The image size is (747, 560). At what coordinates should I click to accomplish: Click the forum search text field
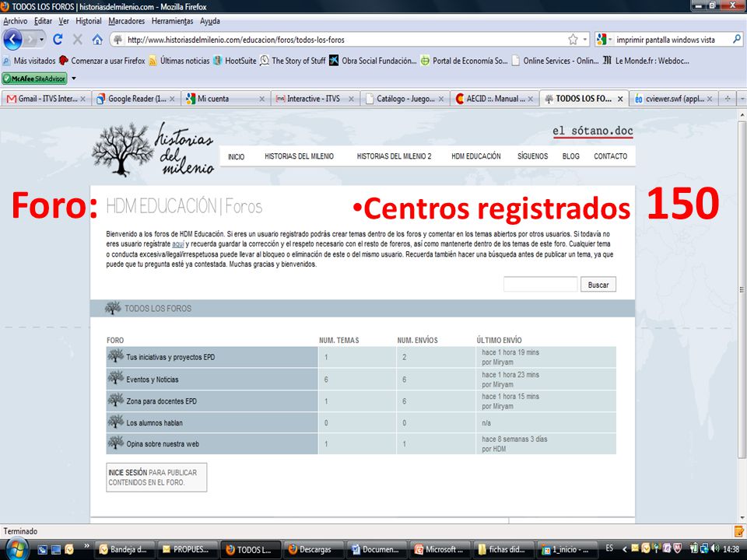coord(540,285)
